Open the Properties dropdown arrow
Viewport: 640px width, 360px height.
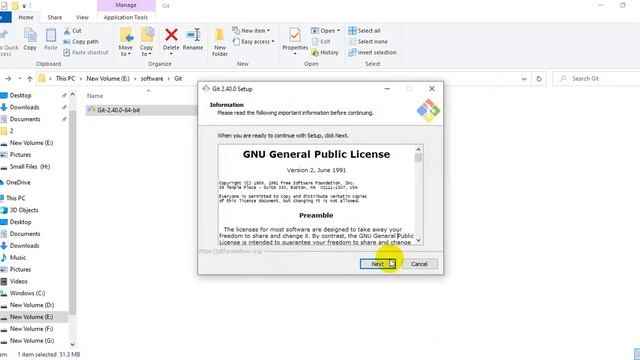[295, 54]
